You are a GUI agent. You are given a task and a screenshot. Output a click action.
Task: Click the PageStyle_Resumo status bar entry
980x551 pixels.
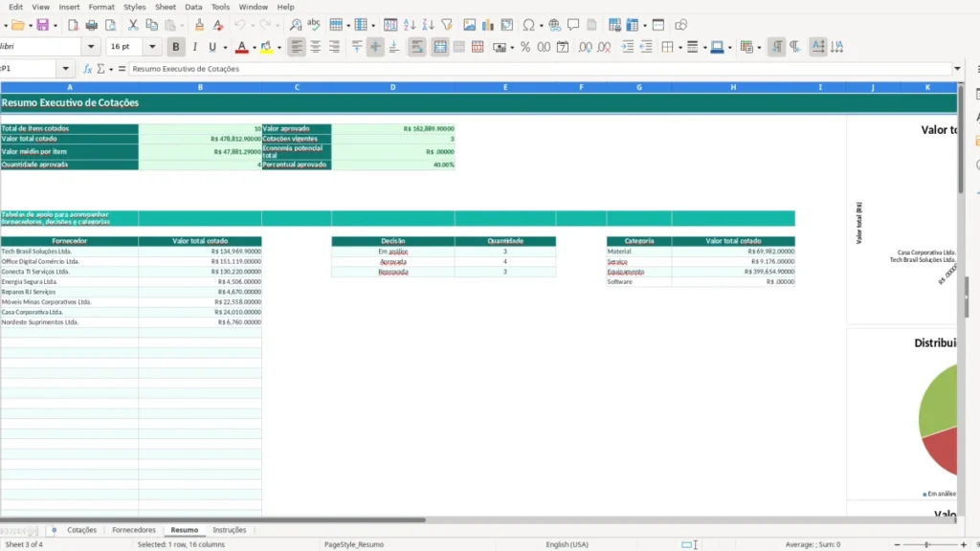[354, 544]
